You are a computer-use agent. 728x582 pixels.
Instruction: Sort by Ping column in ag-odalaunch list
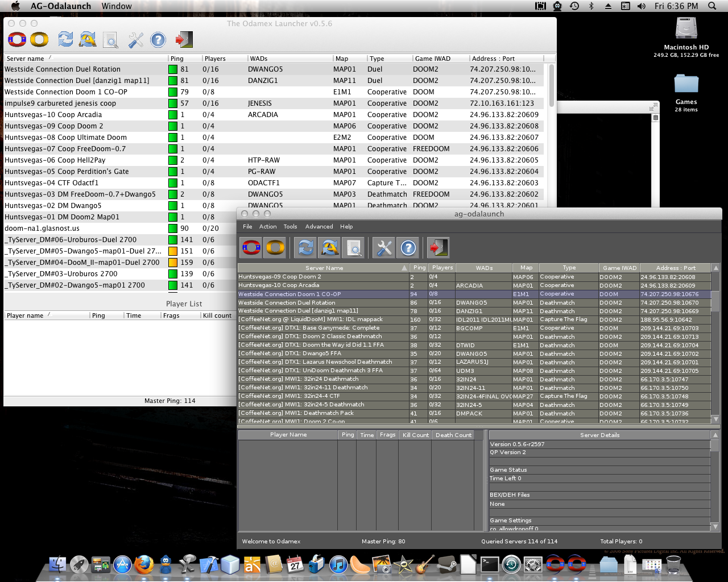[x=419, y=268]
